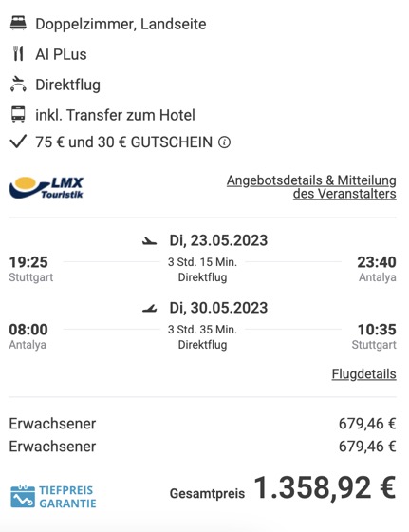Screen dimensions: 409x532
Task: Click the LMX Touristik logo
Action: tap(46, 187)
